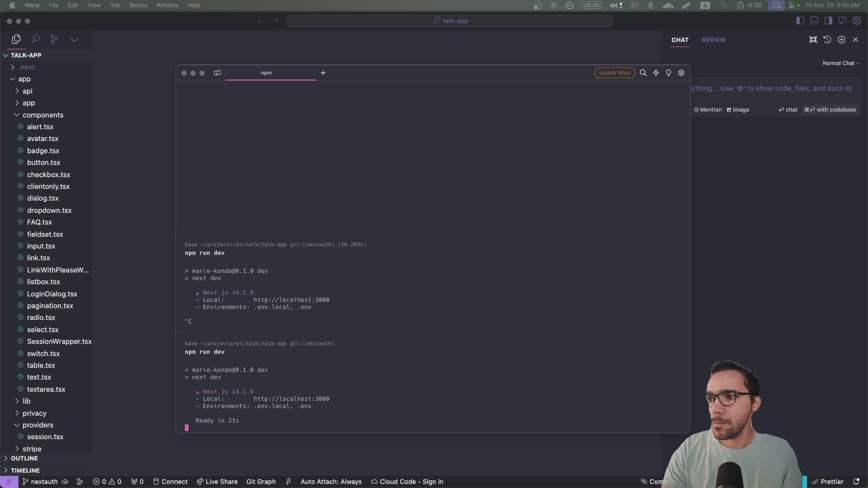Open SessionWrapper.tsx file
This screenshot has height=488, width=868.
point(59,341)
